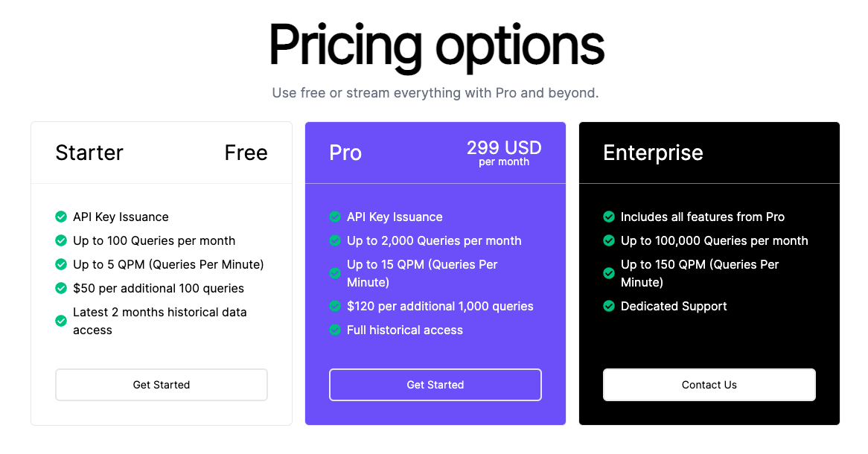Click checkmark beside Up to 100,000 Queries
Screen dimensions: 868x454
click(x=609, y=240)
